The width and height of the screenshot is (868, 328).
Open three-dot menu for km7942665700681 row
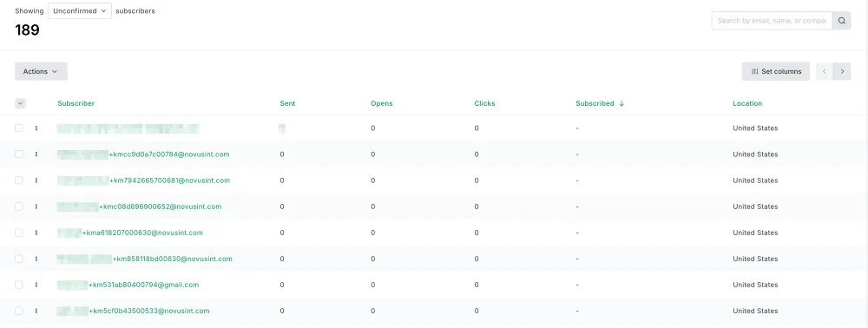pyautogui.click(x=36, y=180)
